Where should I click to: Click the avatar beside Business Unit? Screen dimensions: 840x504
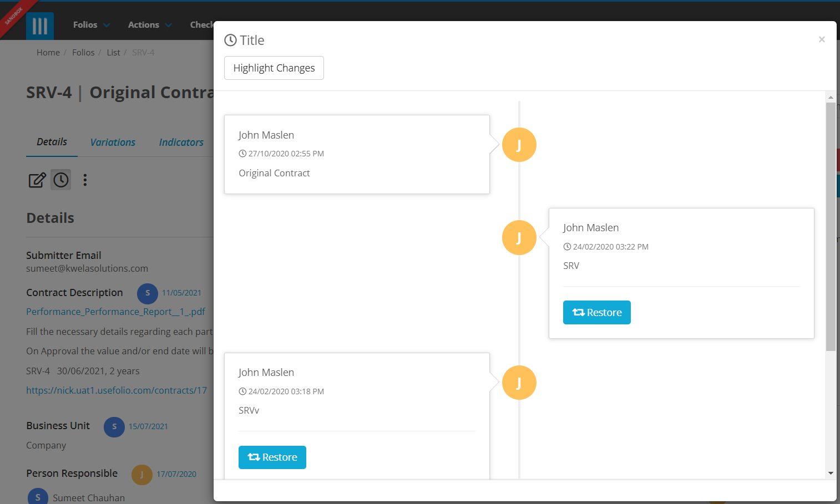click(x=114, y=426)
